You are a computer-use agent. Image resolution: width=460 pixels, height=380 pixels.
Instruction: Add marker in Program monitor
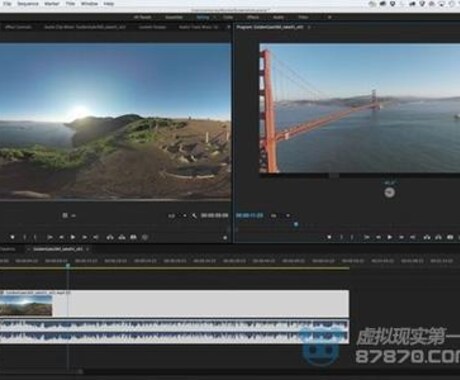point(329,237)
